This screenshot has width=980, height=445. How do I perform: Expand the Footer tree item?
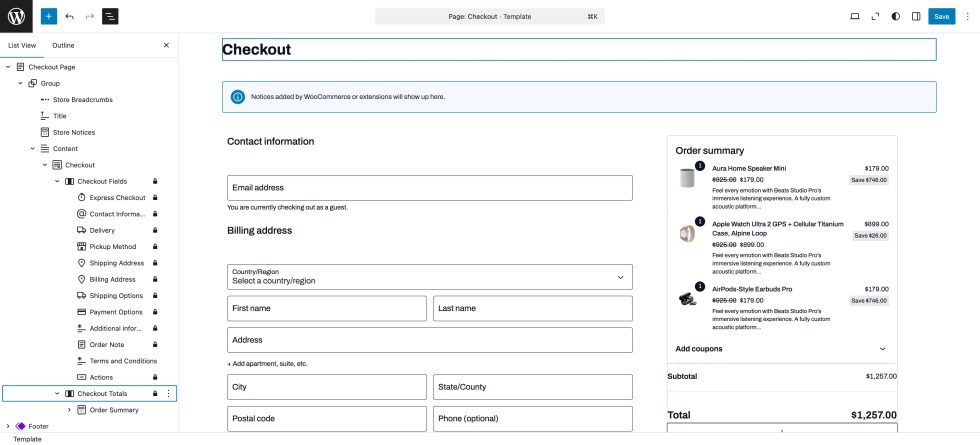[8, 426]
